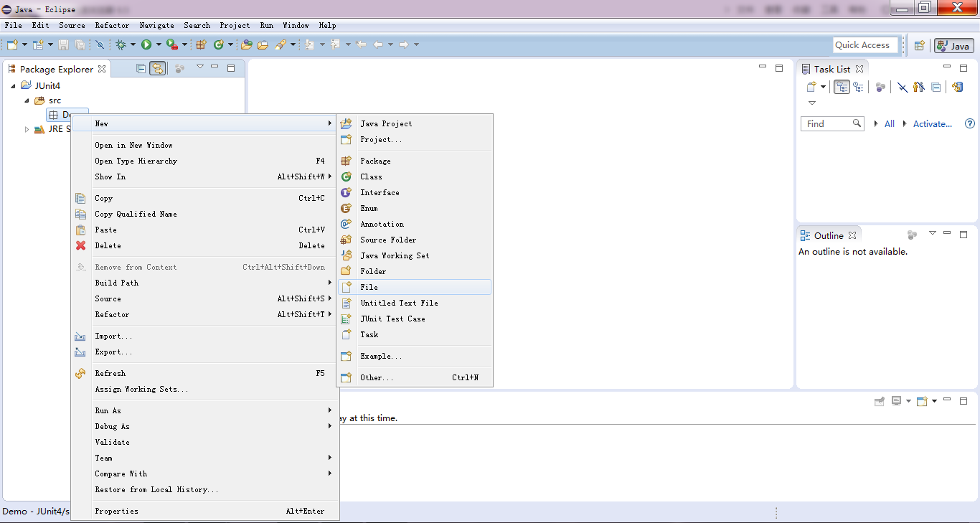This screenshot has width=980, height=523.
Task: Click the Skip All Breakpoints icon
Action: coord(100,44)
